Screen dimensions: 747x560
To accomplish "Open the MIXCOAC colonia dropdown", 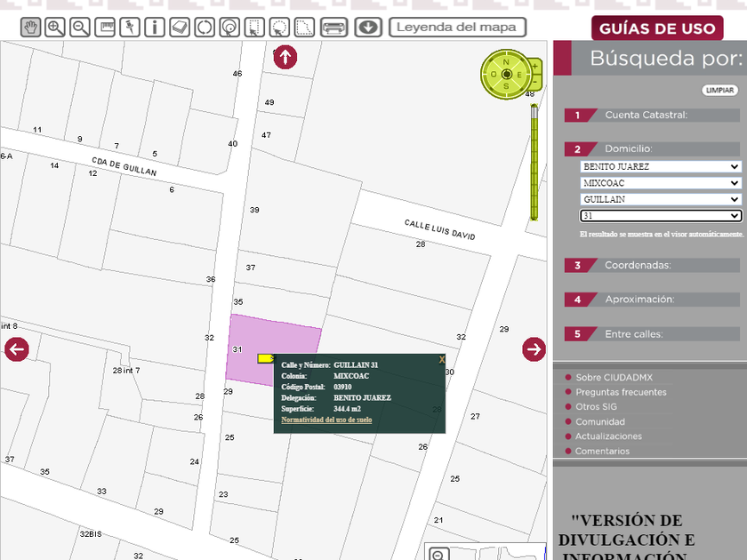I will [x=660, y=183].
